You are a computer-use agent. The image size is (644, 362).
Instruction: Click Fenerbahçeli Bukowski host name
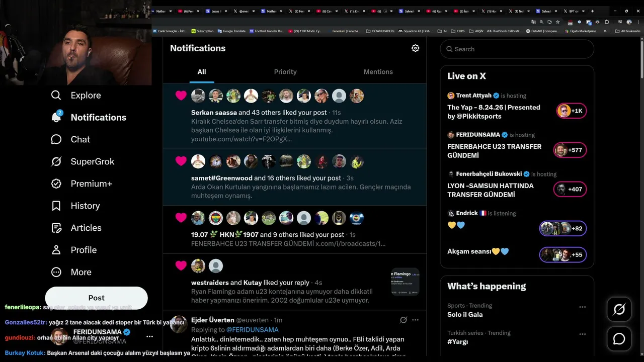click(489, 174)
